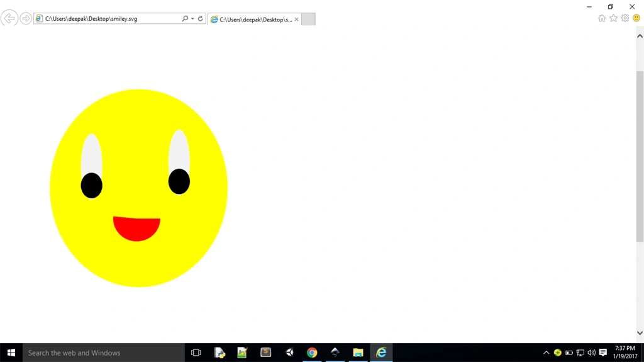Click the page scrollbar up arrow
This screenshot has height=362, width=644.
[640, 37]
